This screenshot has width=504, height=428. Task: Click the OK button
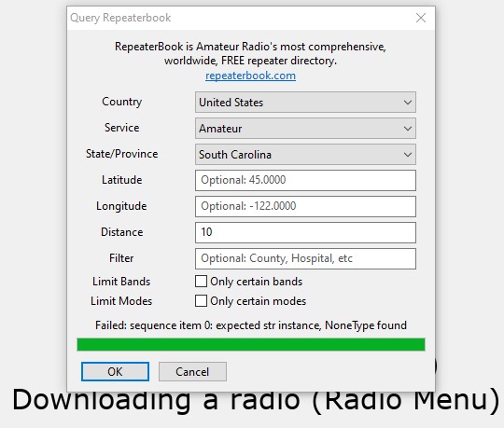[115, 372]
